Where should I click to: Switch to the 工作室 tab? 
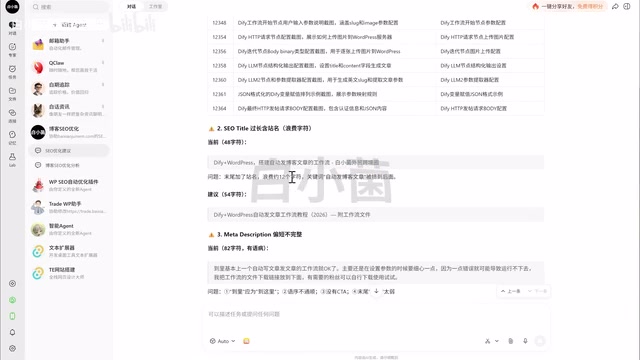tap(155, 7)
